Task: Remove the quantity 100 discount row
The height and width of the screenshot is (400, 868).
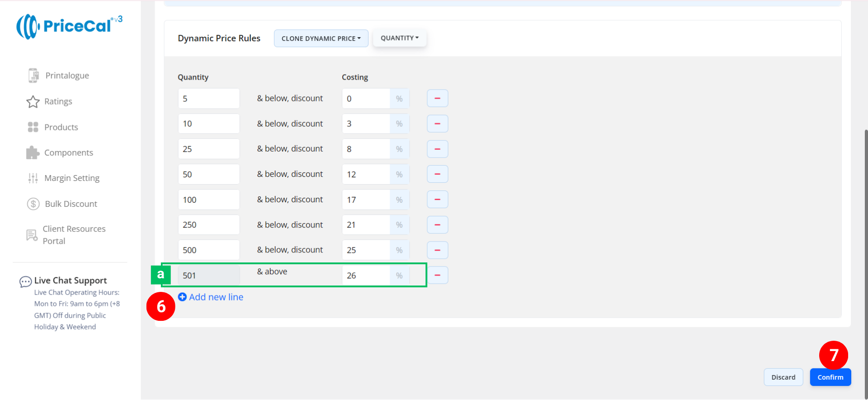Action: 437,200
